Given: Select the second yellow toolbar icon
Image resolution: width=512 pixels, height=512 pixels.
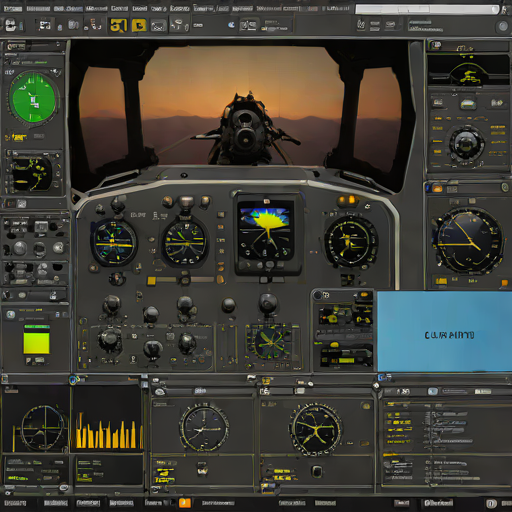Looking at the screenshot, I should (139, 25).
